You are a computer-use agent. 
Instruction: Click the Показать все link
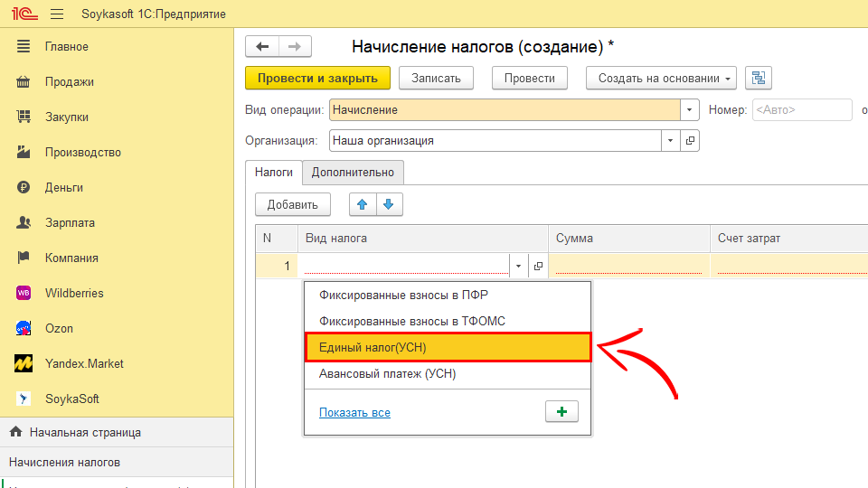(354, 412)
